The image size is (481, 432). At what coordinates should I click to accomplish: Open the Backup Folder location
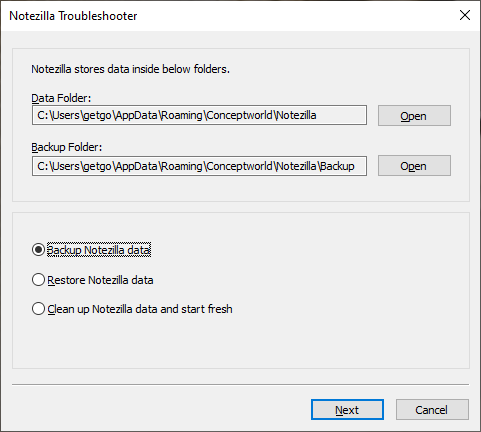tap(414, 166)
